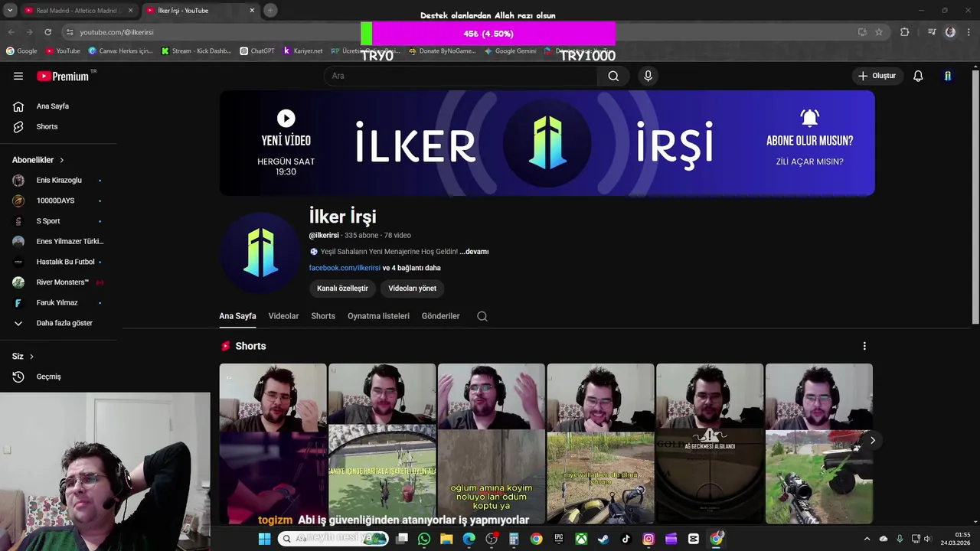Launch Steam from the taskbar

pos(603,539)
